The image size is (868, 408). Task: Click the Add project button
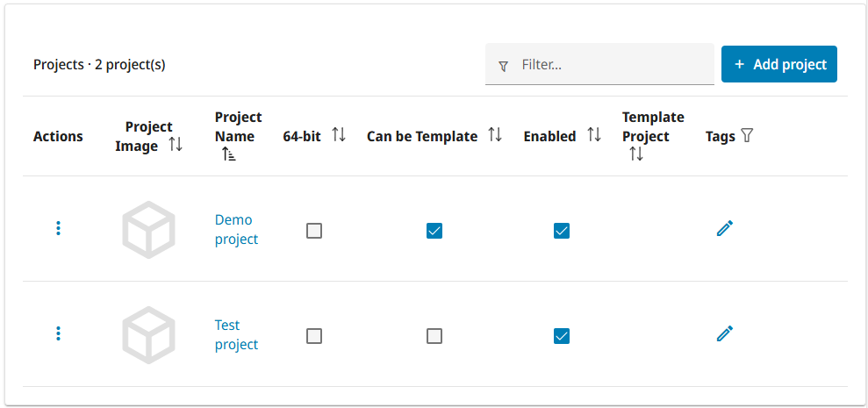pos(778,64)
